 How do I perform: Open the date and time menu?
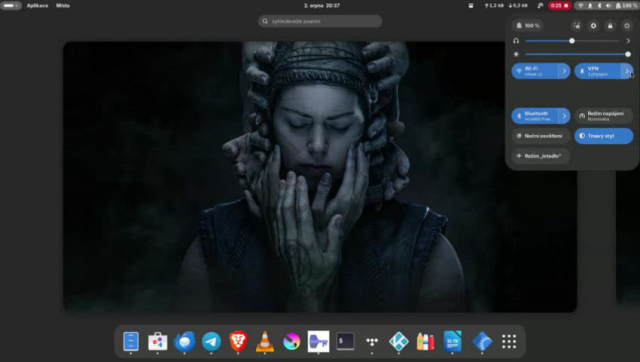[322, 6]
